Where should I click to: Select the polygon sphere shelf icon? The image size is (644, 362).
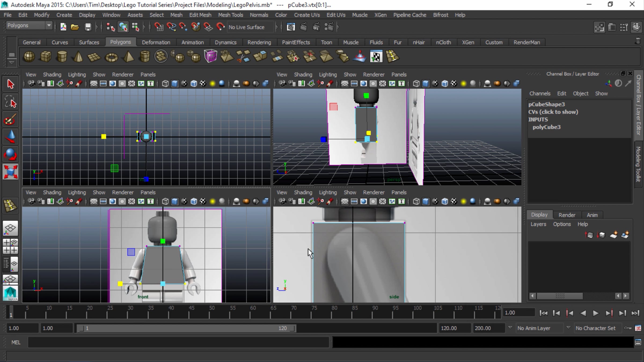29,57
